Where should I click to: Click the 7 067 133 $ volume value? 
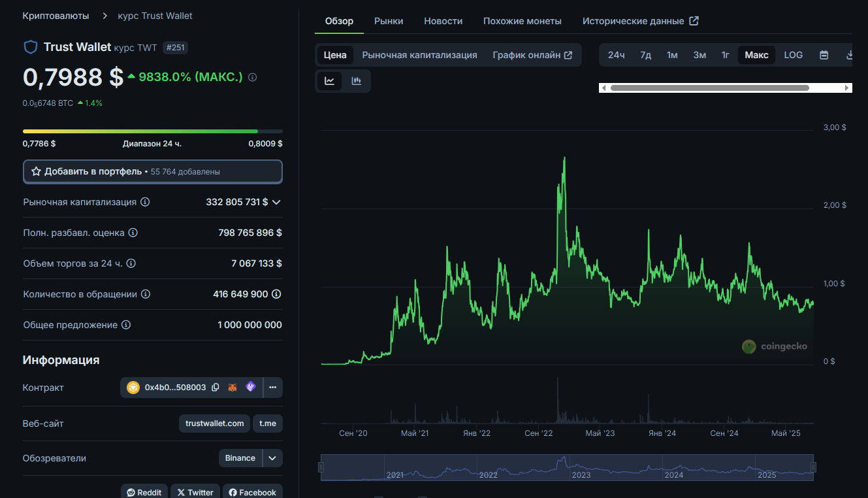pyautogui.click(x=257, y=263)
